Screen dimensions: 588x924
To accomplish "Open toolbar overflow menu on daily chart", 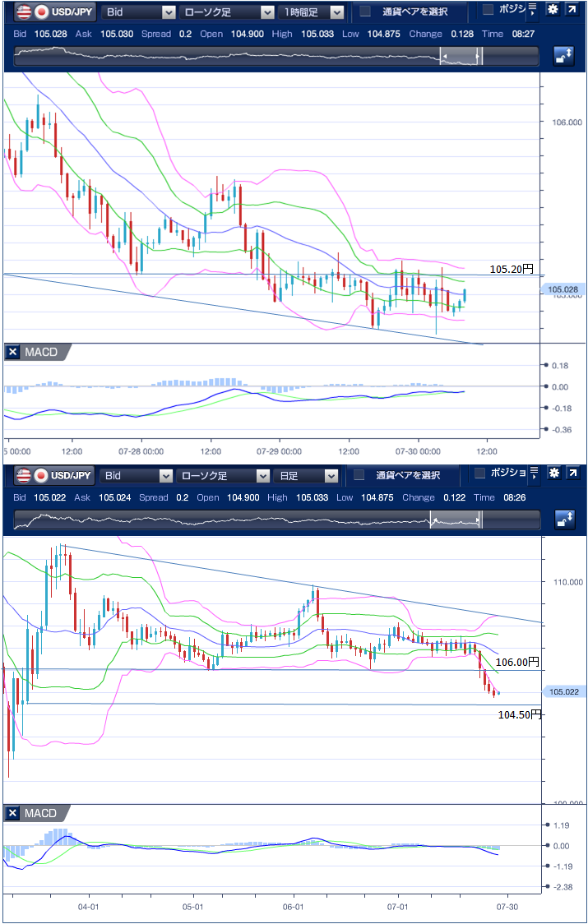I will [x=532, y=474].
